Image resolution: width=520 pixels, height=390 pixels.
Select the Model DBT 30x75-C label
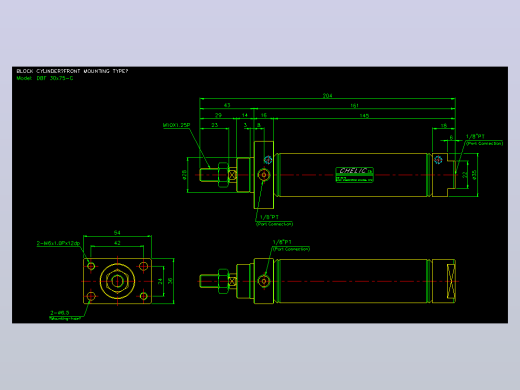pyautogui.click(x=45, y=78)
